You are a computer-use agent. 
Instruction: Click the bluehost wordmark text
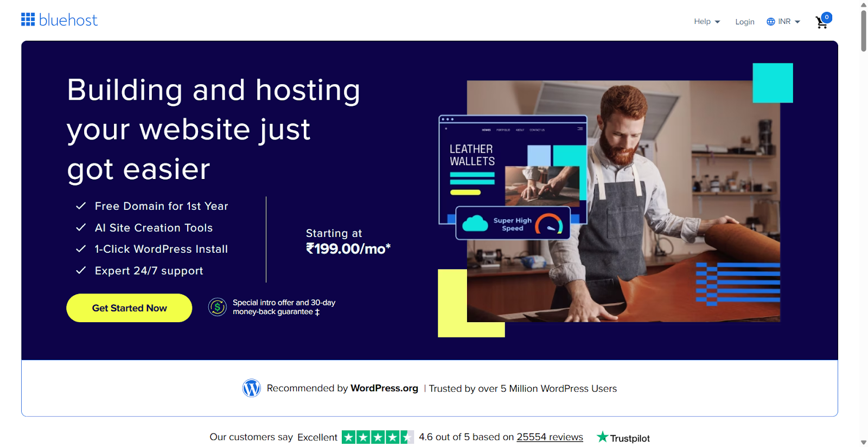coord(68,21)
